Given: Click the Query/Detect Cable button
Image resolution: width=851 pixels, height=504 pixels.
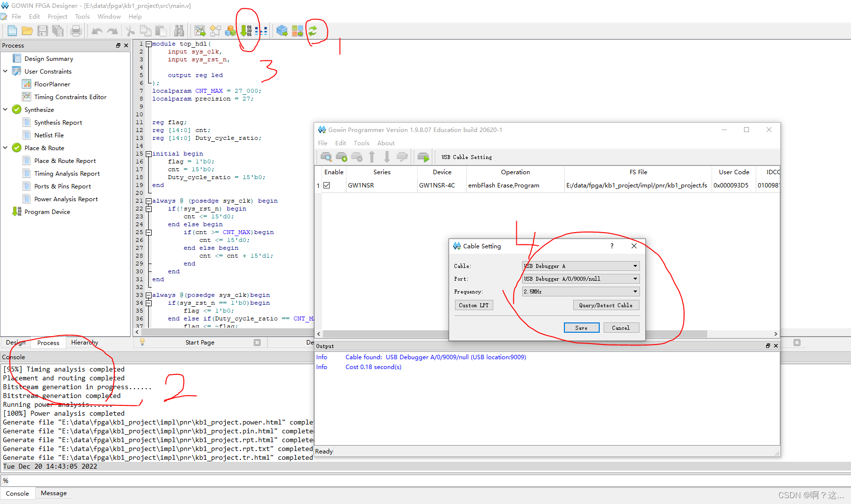Looking at the screenshot, I should tap(606, 305).
